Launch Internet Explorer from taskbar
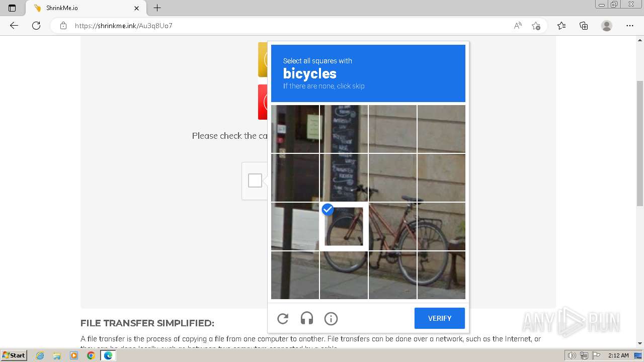This screenshot has height=362, width=644. click(x=40, y=355)
